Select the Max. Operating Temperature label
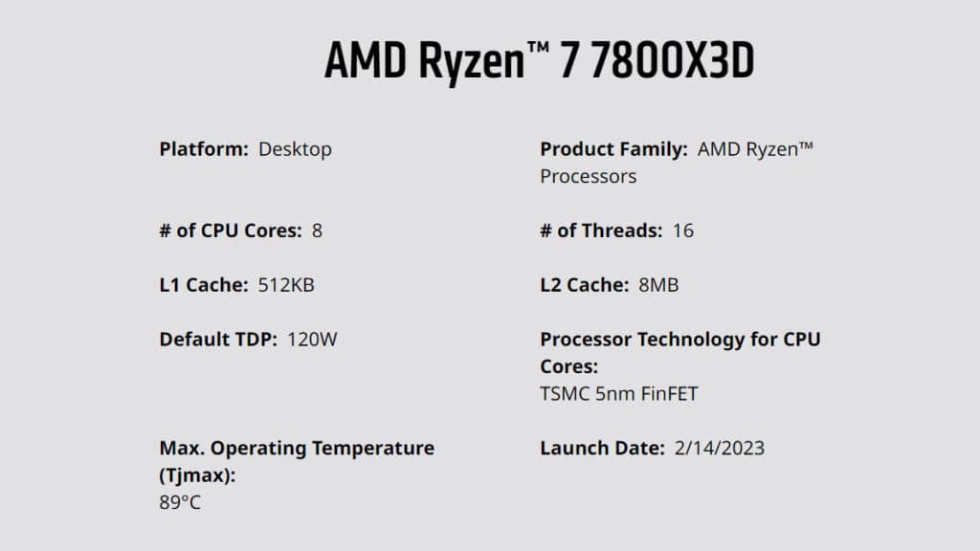The width and height of the screenshot is (980, 551). coord(297,461)
